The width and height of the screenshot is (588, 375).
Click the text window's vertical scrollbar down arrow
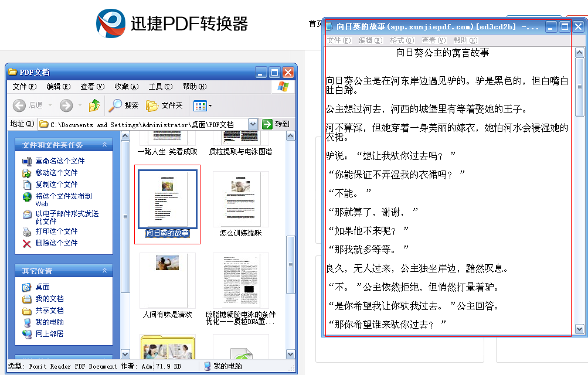coord(580,329)
